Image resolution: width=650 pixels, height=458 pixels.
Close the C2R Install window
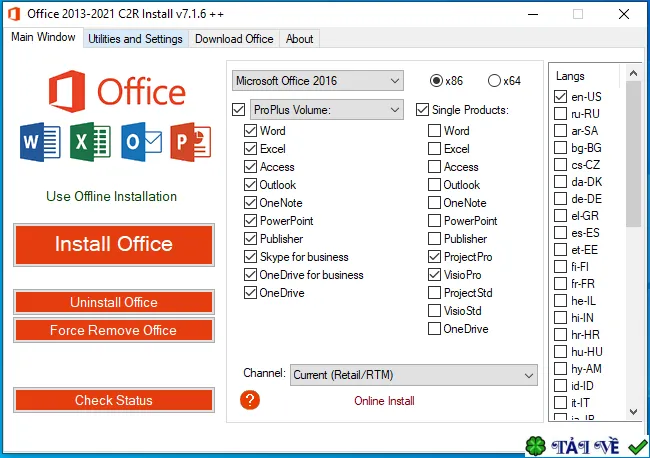(624, 14)
